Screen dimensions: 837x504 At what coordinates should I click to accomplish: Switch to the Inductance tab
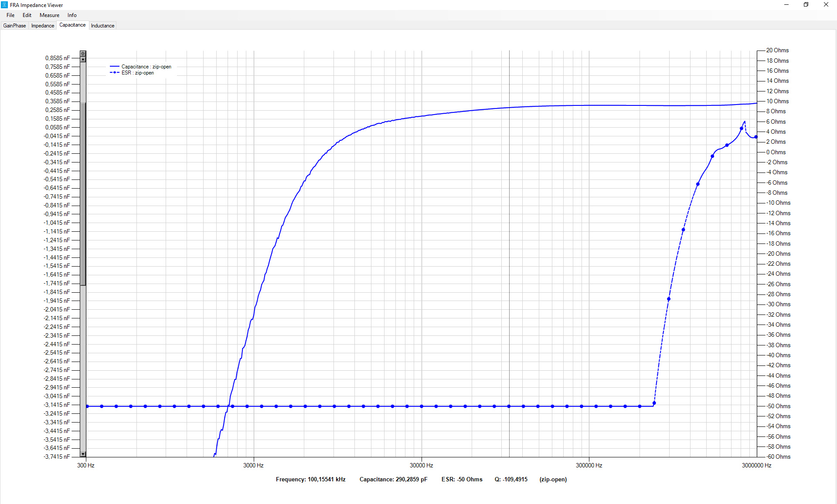click(x=102, y=26)
